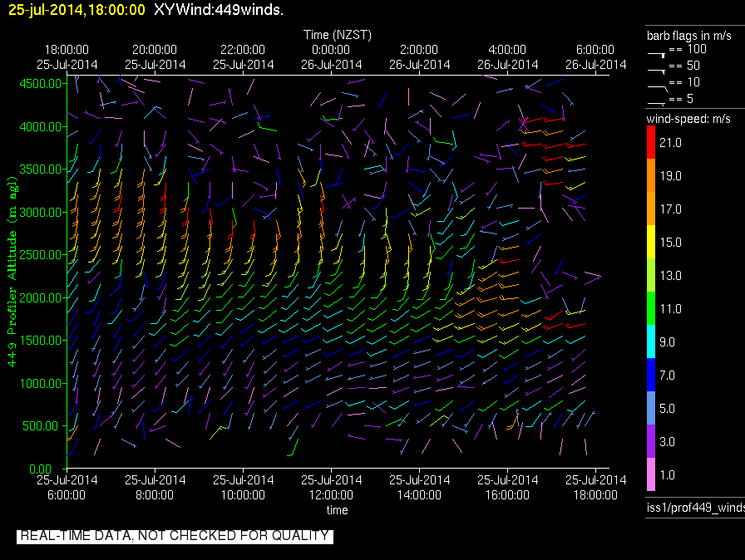Click the '== 50' barb legend value
Screen dimensions: 745x560
tap(684, 66)
